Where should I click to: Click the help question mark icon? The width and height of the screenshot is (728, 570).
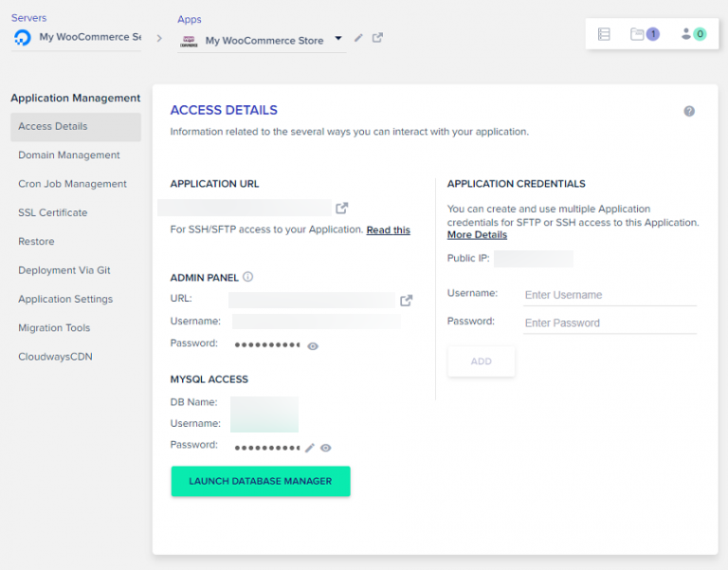pos(689,111)
